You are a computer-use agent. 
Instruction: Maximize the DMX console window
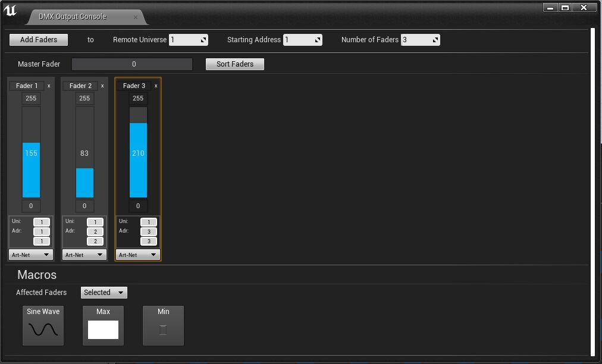565,7
